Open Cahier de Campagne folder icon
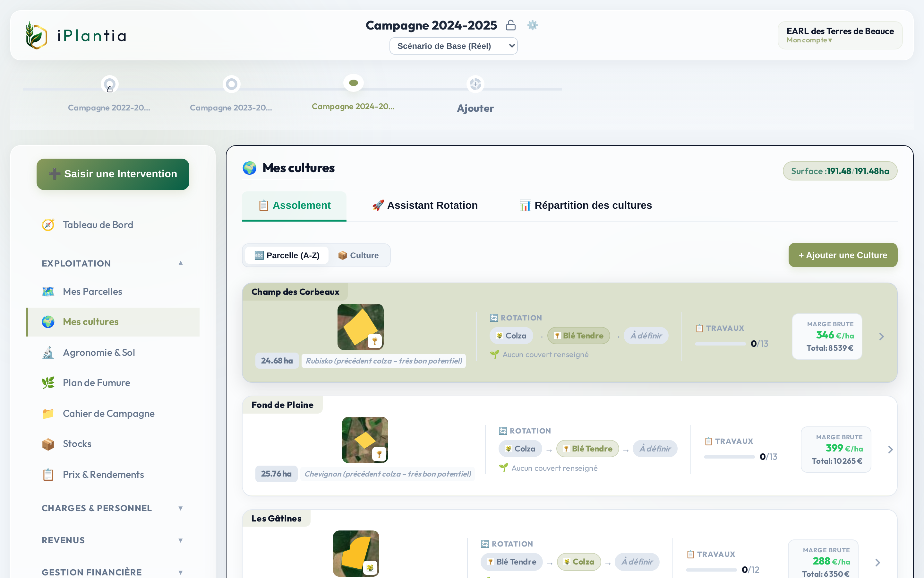The width and height of the screenshot is (924, 578). point(48,414)
